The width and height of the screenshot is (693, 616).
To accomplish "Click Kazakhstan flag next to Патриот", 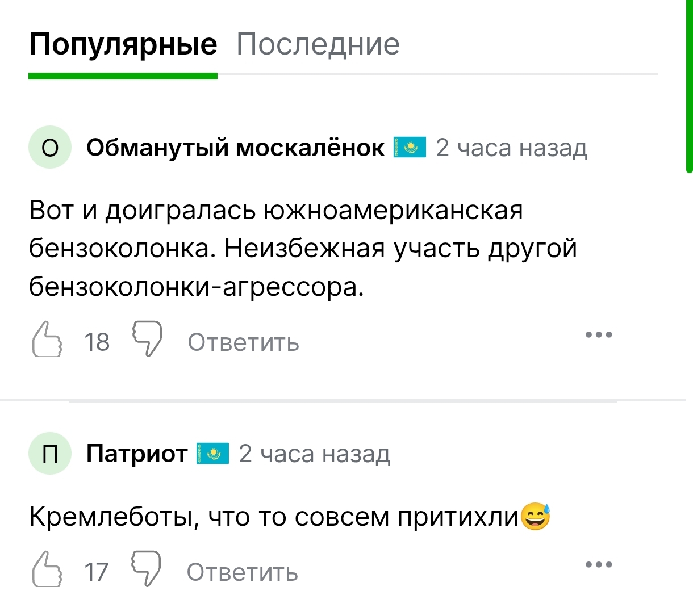I will click(x=212, y=454).
